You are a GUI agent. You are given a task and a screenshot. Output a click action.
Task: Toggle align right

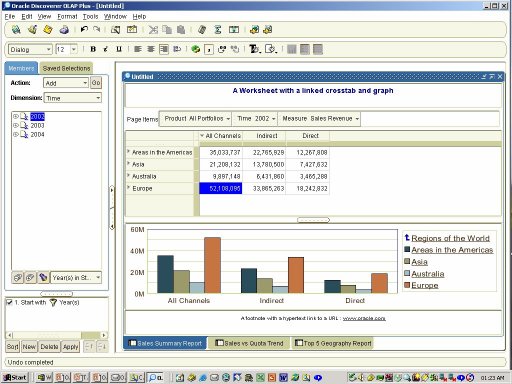[x=164, y=49]
